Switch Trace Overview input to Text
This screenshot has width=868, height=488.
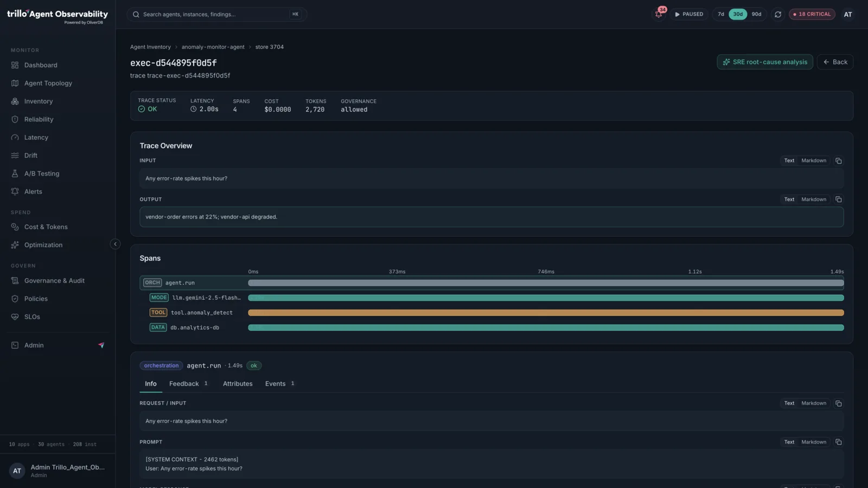click(x=789, y=160)
